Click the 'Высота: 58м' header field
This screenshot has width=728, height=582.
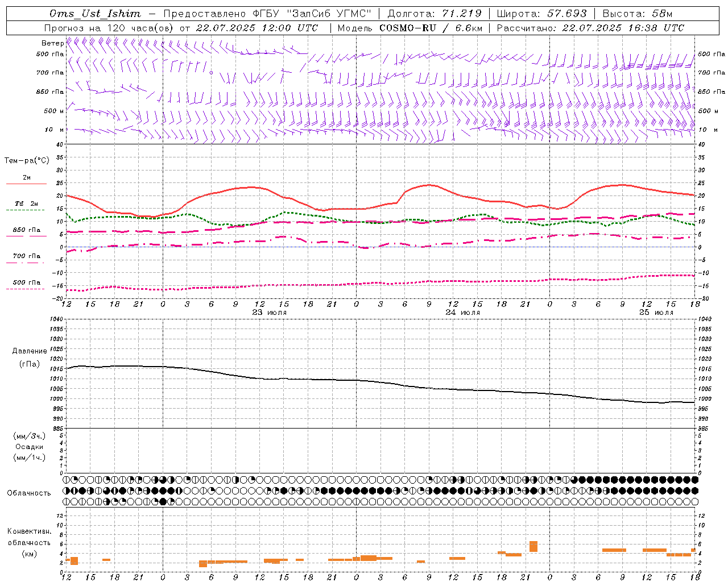pyautogui.click(x=637, y=14)
